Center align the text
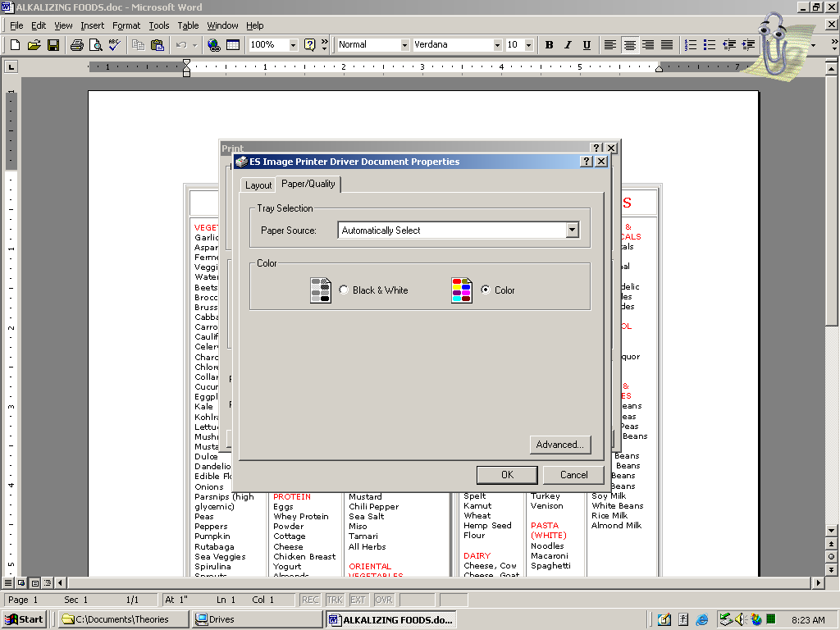Image resolution: width=840 pixels, height=630 pixels. [x=629, y=45]
